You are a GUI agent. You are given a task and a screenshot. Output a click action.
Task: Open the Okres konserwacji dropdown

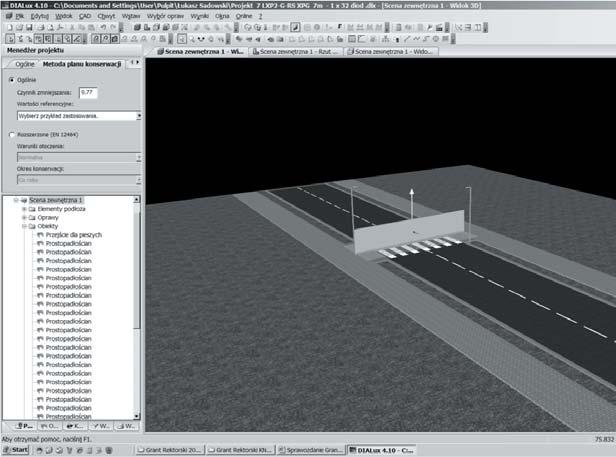click(138, 180)
